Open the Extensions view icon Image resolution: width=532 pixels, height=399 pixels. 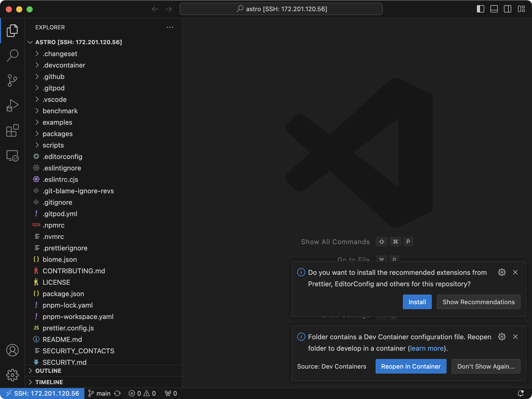click(x=12, y=130)
